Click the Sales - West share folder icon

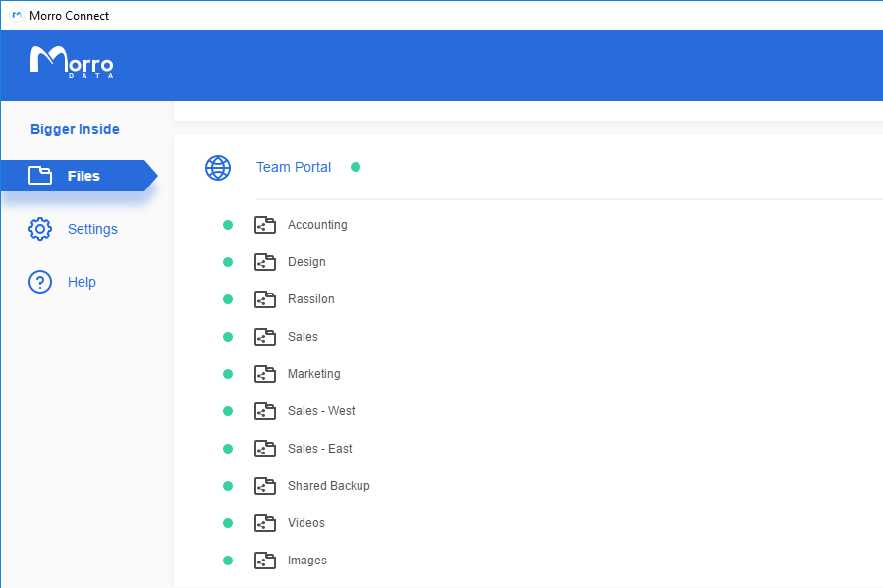tap(264, 411)
